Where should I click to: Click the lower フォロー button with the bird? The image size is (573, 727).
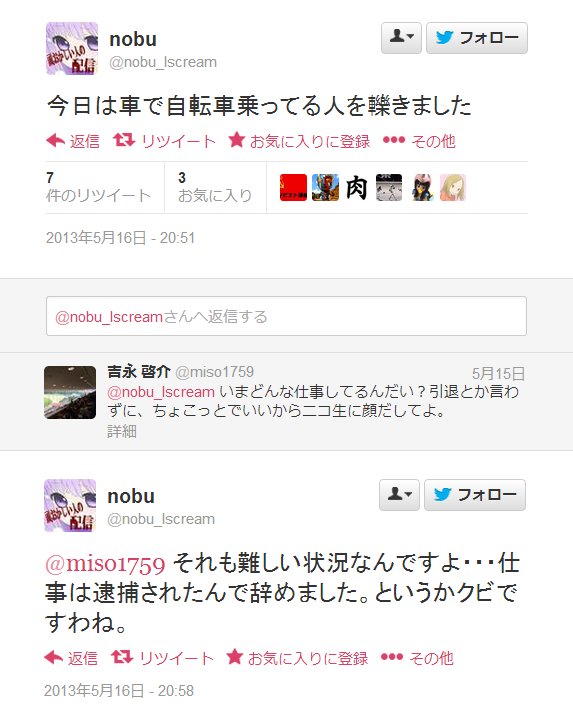pos(475,495)
